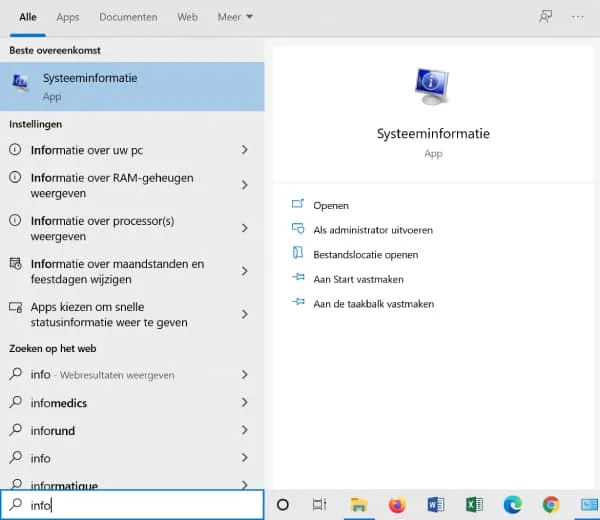Select the Web search tab
This screenshot has width=600, height=520.
[187, 17]
